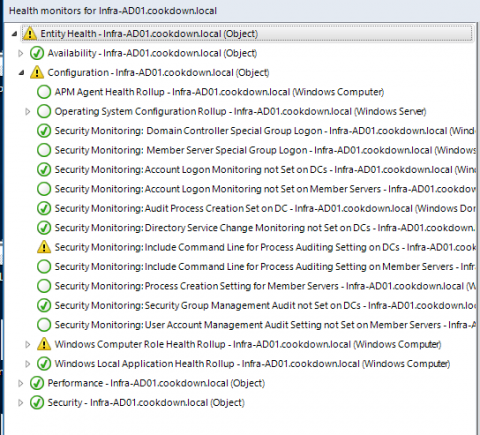Select the Availability monitor row

(152, 53)
